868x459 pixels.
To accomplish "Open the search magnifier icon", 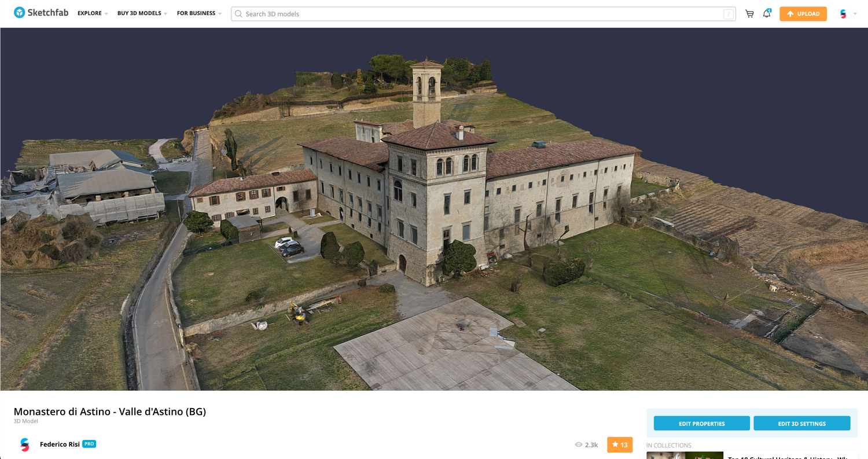I will (x=238, y=14).
